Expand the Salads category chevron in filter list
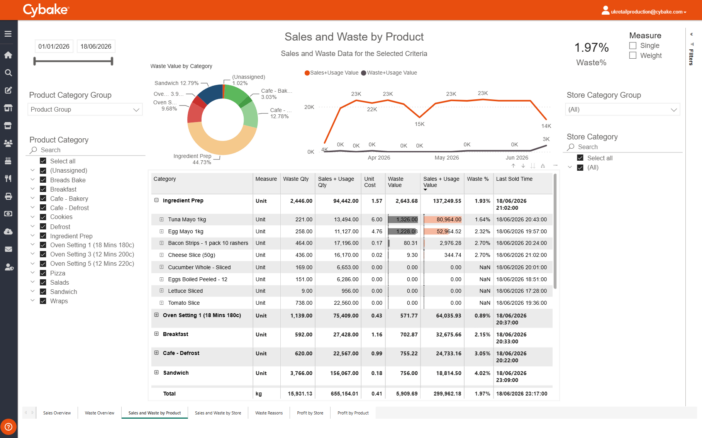This screenshot has width=702, height=438. [32, 282]
